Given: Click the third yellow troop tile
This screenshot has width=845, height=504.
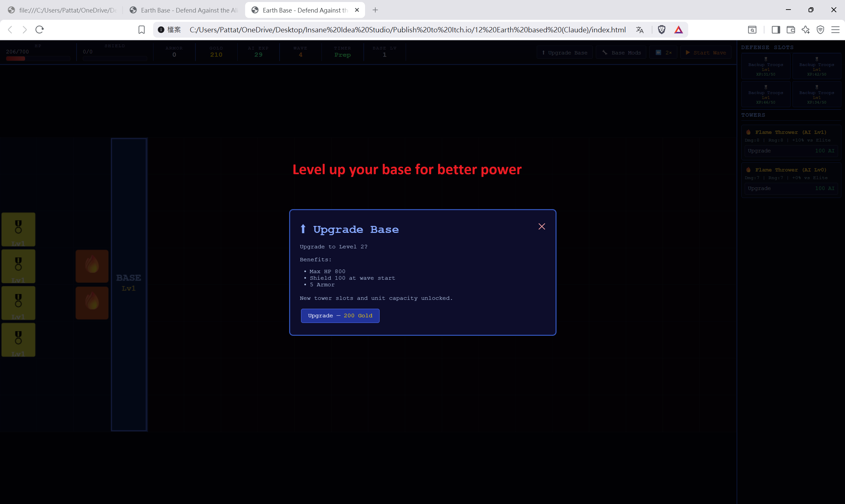Looking at the screenshot, I should (x=18, y=303).
